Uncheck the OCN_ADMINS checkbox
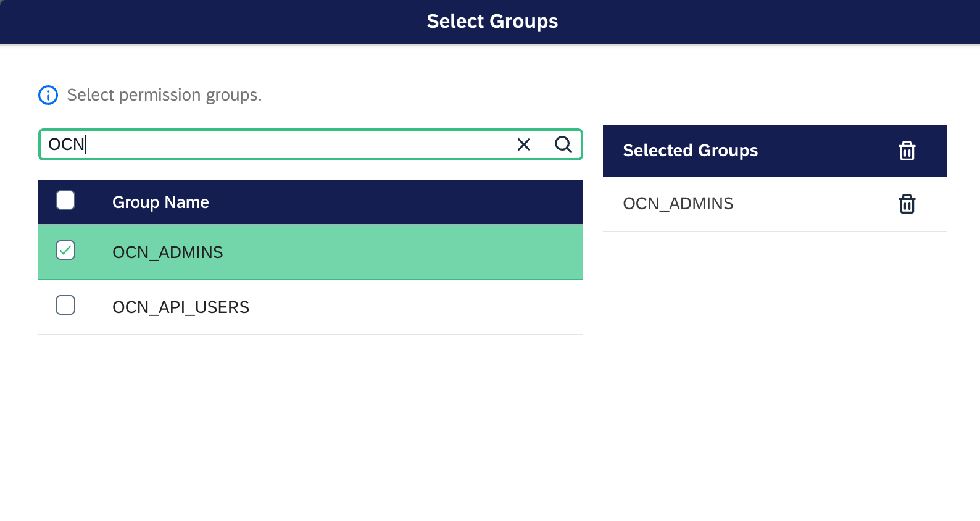This screenshot has height=521, width=980. 65,251
